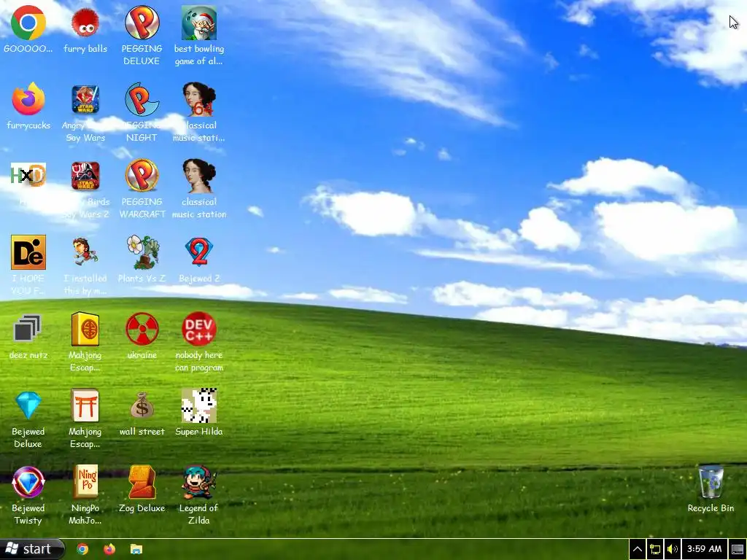
Task: Open the Chrome desktop shortcut labeled GOOOOO...
Action: coord(28,23)
